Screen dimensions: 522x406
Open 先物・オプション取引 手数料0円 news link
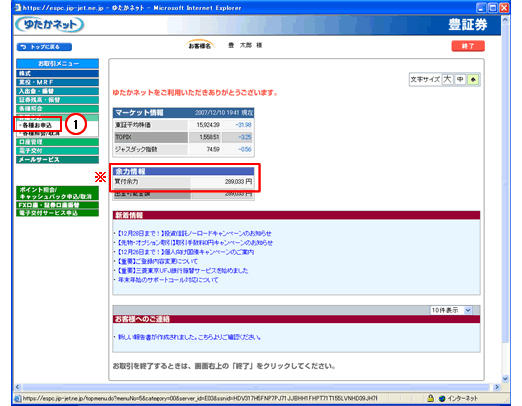tap(195, 242)
